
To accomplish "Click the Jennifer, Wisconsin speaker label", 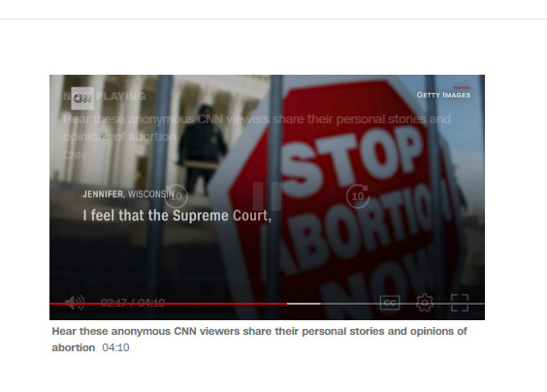I will 128,194.
